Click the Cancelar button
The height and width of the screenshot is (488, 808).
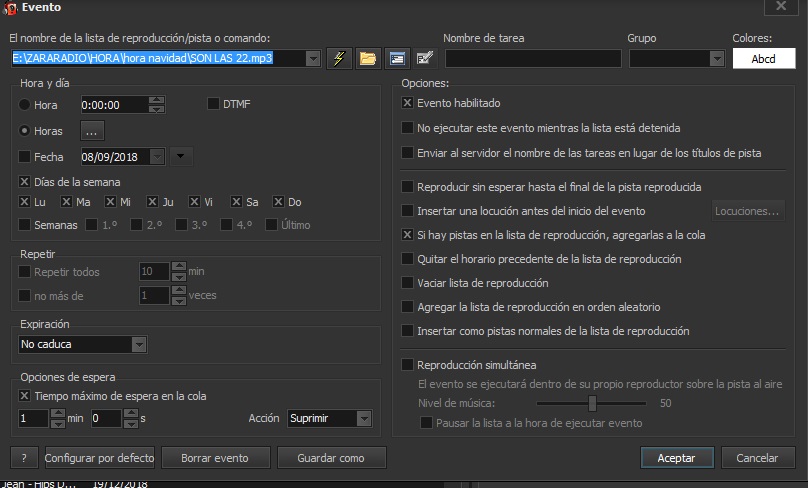click(x=758, y=458)
